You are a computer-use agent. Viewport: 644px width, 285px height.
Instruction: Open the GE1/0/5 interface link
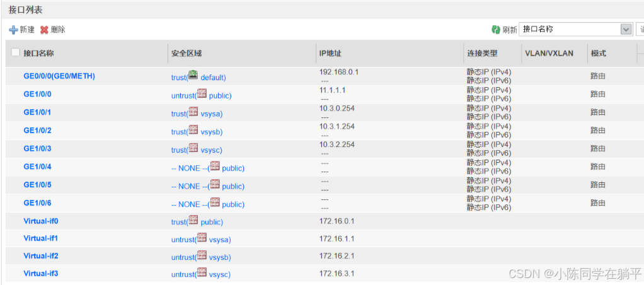pyautogui.click(x=37, y=184)
